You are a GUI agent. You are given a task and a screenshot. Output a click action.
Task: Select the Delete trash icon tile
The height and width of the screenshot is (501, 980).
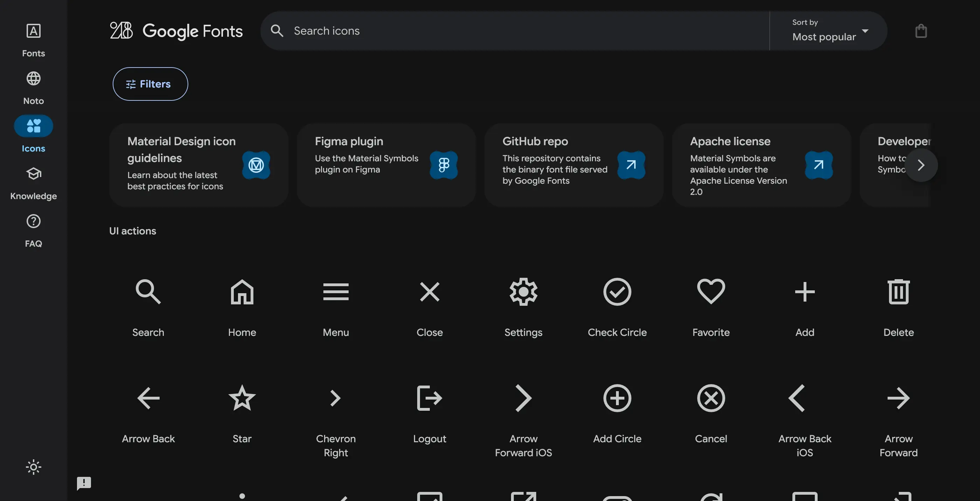point(898,308)
